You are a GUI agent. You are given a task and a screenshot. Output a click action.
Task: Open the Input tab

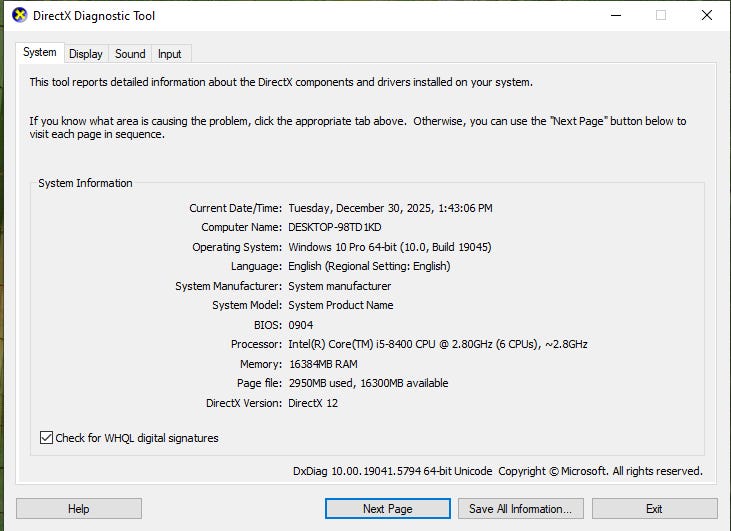click(170, 54)
